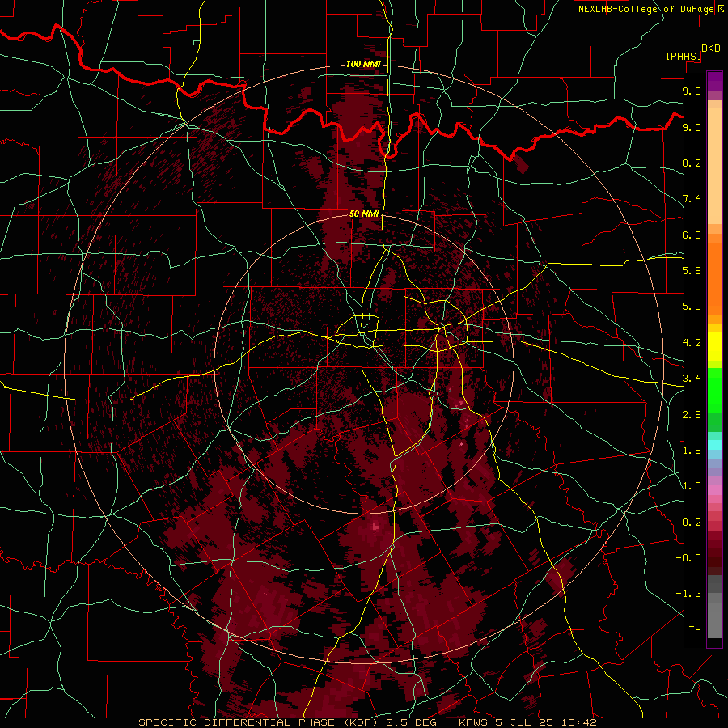
Task: Click the 5.8 value on color scale
Action: pos(692,271)
